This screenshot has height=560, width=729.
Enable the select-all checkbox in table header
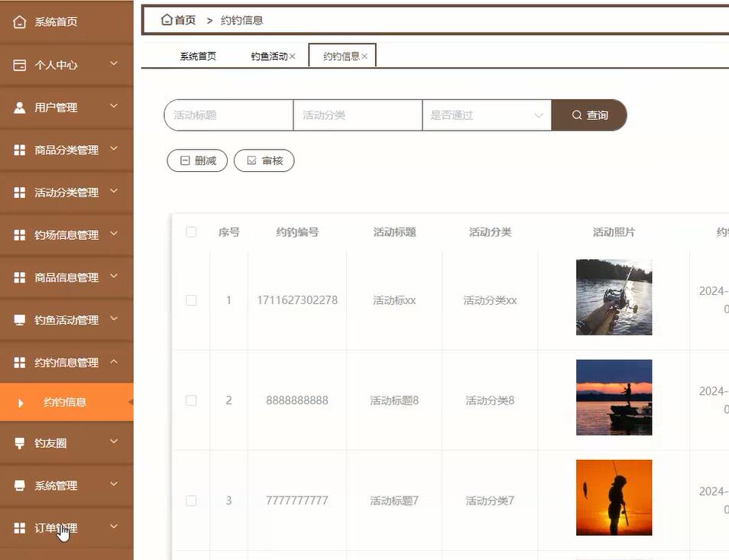click(191, 231)
